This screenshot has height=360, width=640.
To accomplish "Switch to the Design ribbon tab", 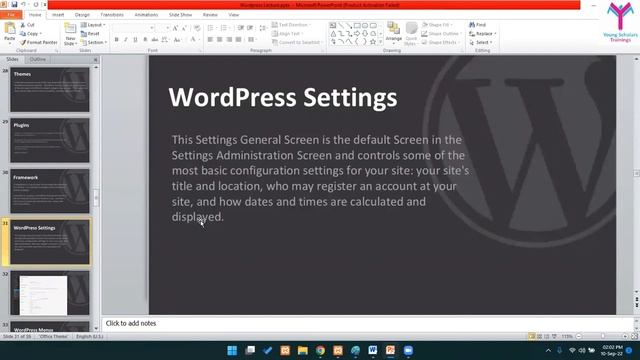I will [x=82, y=15].
